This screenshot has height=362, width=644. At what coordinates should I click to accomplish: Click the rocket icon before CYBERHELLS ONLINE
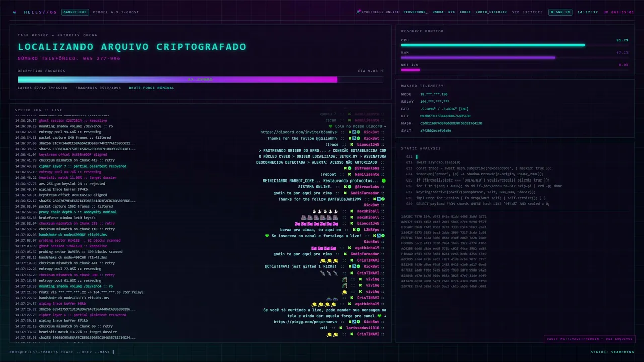pyautogui.click(x=358, y=11)
